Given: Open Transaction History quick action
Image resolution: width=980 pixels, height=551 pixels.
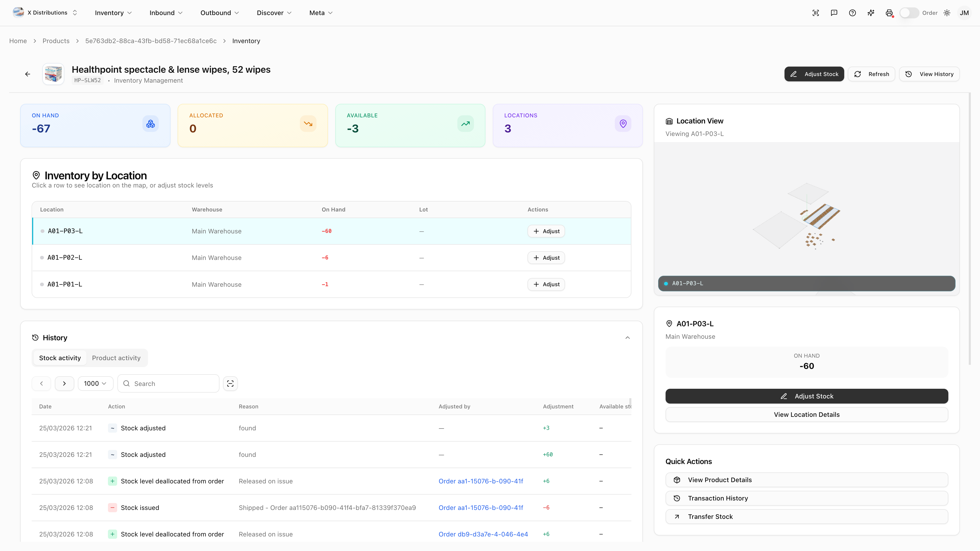Looking at the screenshot, I should (806, 498).
